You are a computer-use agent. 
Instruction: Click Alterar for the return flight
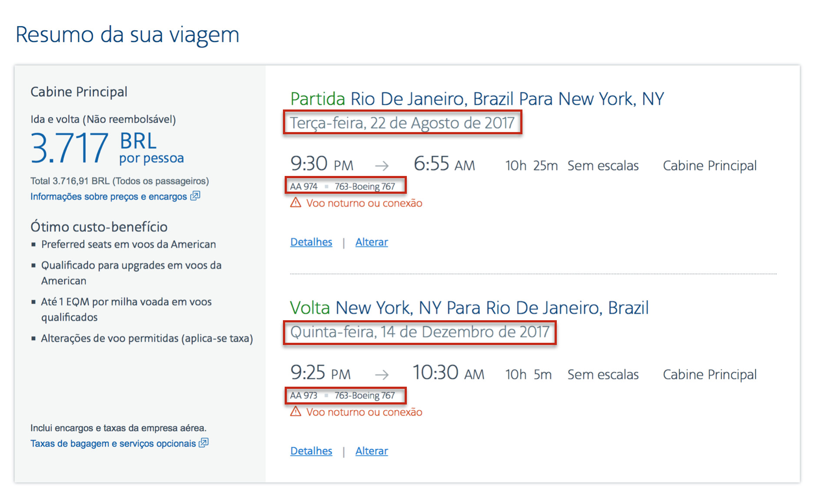click(372, 451)
